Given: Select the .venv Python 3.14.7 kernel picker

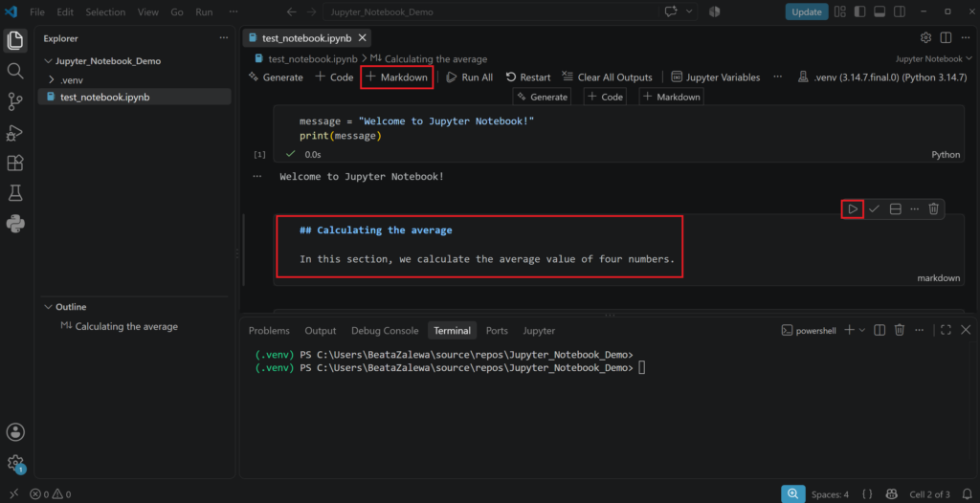Looking at the screenshot, I should click(x=883, y=77).
